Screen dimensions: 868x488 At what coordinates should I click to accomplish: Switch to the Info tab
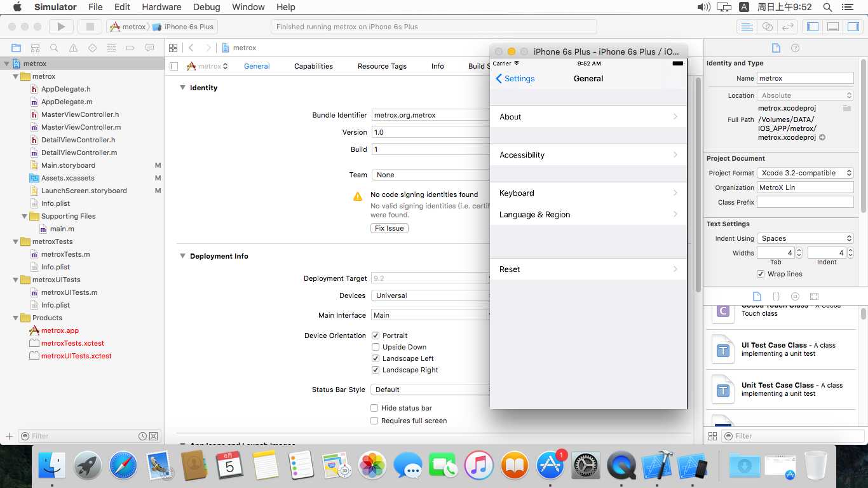[438, 66]
